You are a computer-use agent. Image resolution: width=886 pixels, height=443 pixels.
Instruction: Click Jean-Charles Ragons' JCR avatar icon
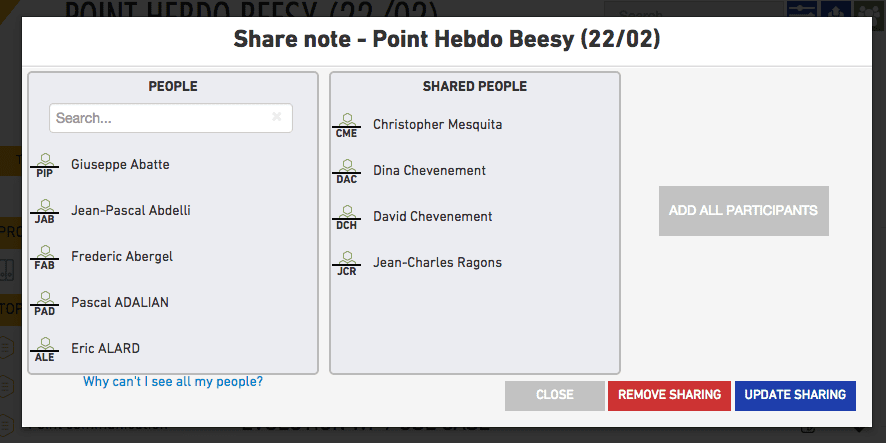point(346,263)
